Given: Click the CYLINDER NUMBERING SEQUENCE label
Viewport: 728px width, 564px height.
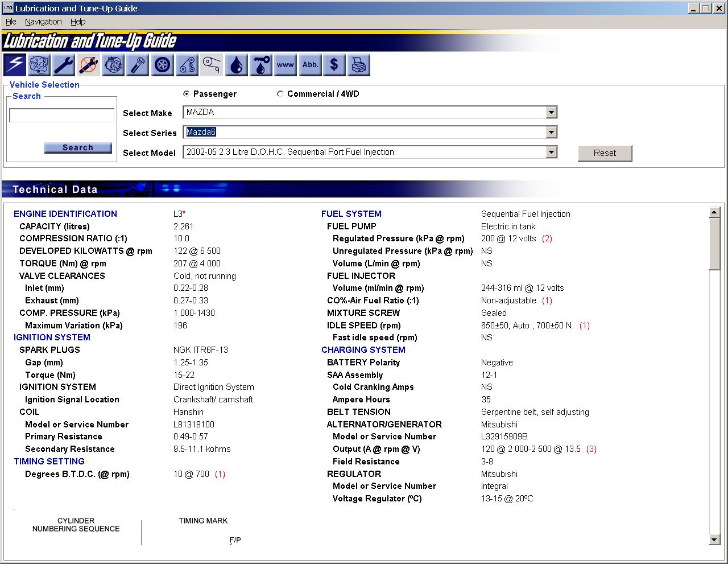Looking at the screenshot, I should tap(76, 525).
